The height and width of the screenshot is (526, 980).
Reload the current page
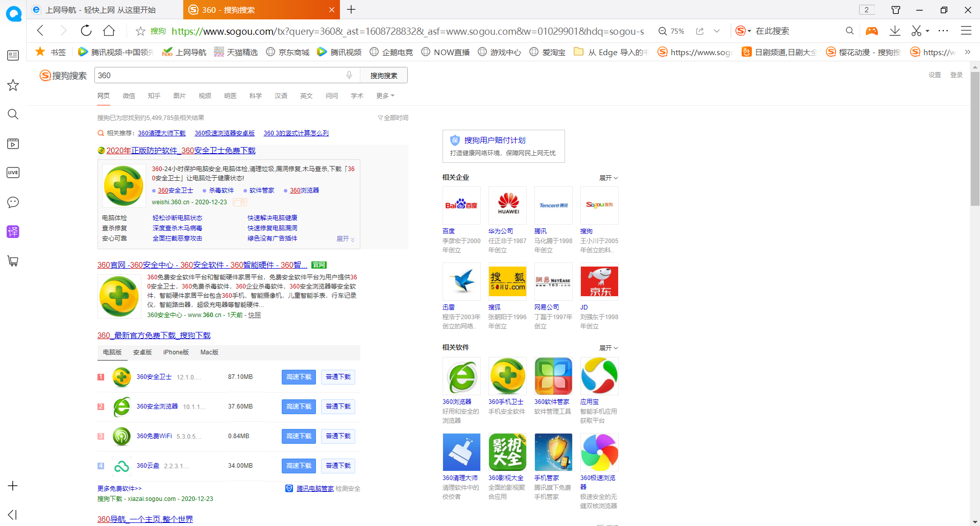click(86, 31)
